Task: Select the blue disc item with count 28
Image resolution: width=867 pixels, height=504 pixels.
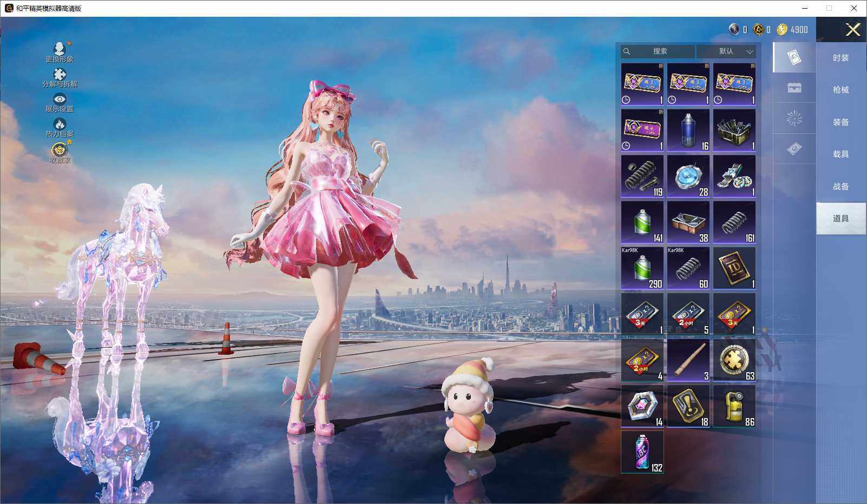Action: coord(688,176)
